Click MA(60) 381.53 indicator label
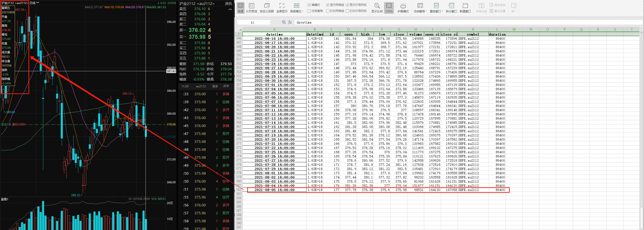Screen dimensions: 644x230 [156, 7]
